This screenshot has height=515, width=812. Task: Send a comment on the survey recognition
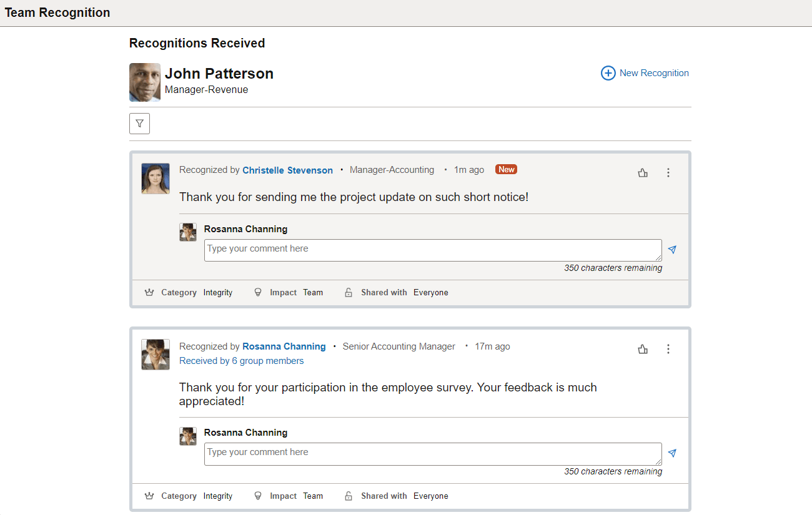tap(672, 453)
